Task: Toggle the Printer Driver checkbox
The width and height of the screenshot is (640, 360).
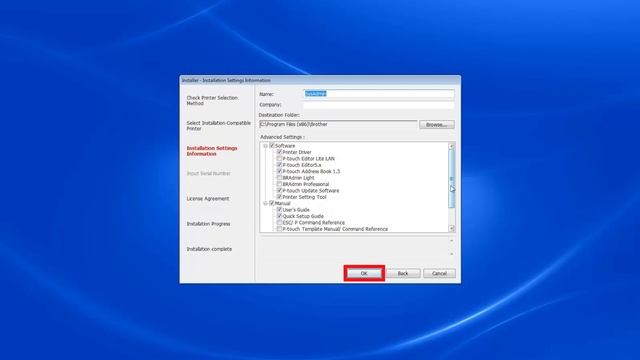Action: [280, 152]
